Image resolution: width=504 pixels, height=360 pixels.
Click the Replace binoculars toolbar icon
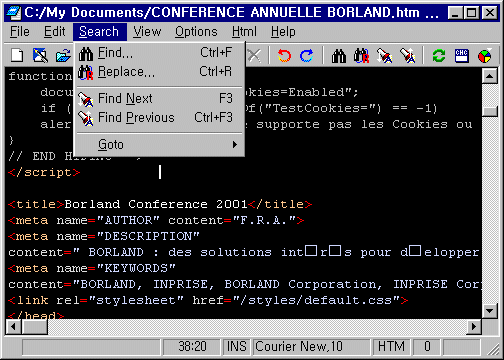coord(362,56)
